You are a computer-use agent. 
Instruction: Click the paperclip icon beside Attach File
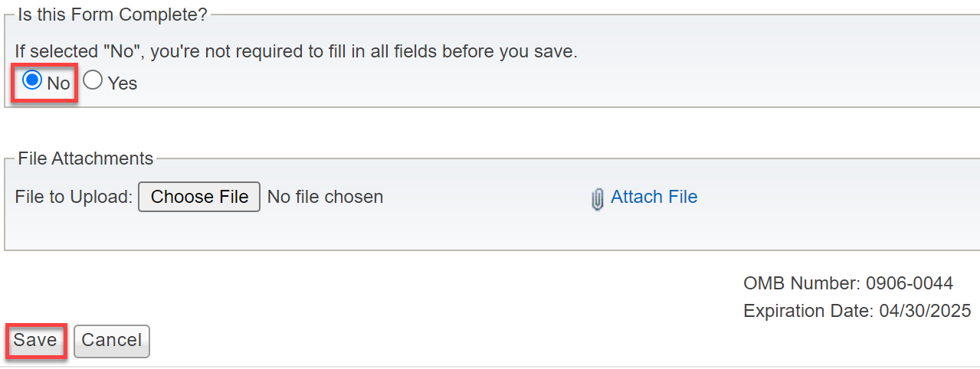[x=598, y=199]
